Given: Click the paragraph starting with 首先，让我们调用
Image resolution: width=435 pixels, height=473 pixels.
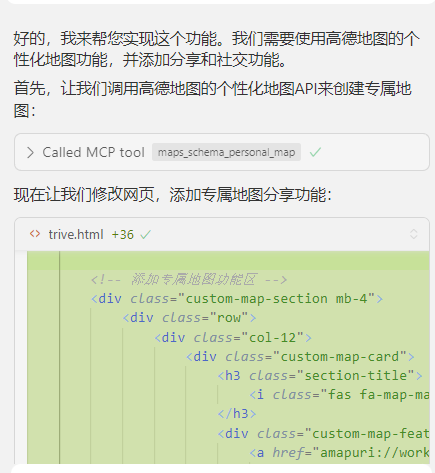Looking at the screenshot, I should click(213, 99).
